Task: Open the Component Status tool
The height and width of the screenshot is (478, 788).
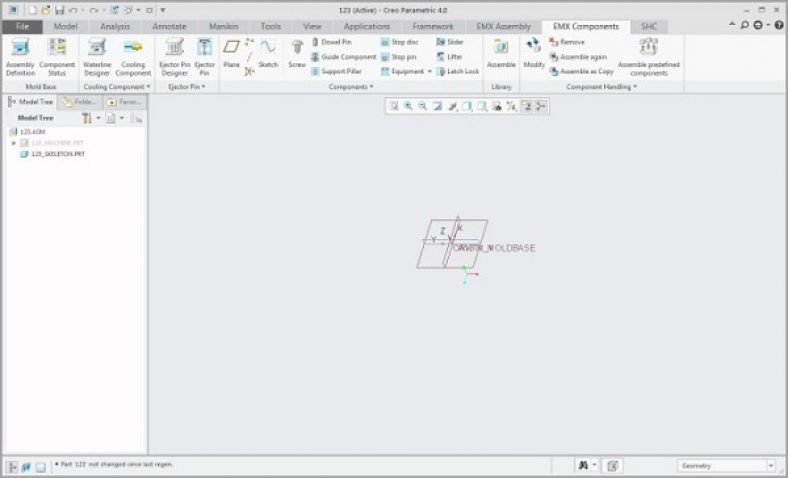Action: [57, 57]
